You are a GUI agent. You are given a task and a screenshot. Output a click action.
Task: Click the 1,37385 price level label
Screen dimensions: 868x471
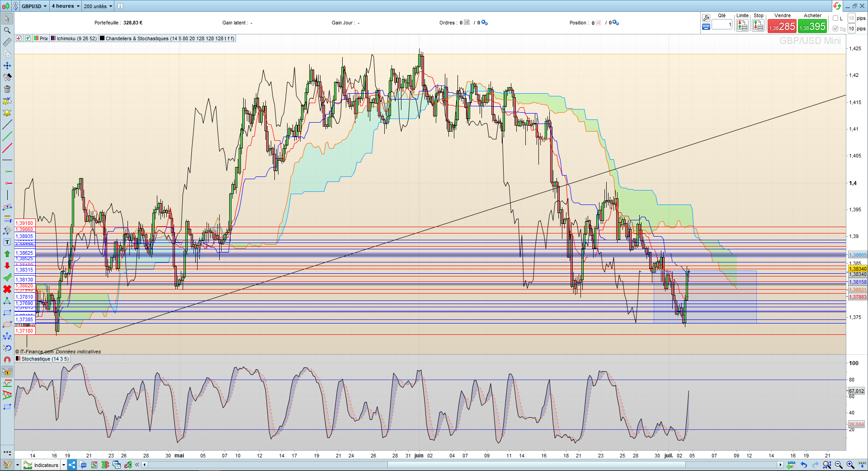point(24,319)
